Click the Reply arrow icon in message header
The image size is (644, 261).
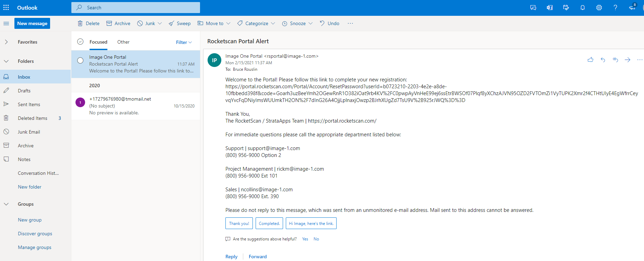click(x=603, y=60)
